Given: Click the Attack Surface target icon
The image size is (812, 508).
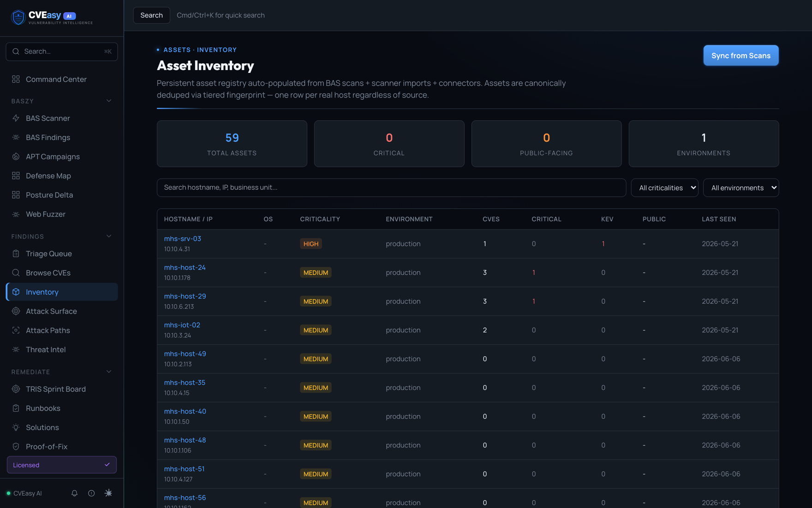Looking at the screenshot, I should (16, 311).
